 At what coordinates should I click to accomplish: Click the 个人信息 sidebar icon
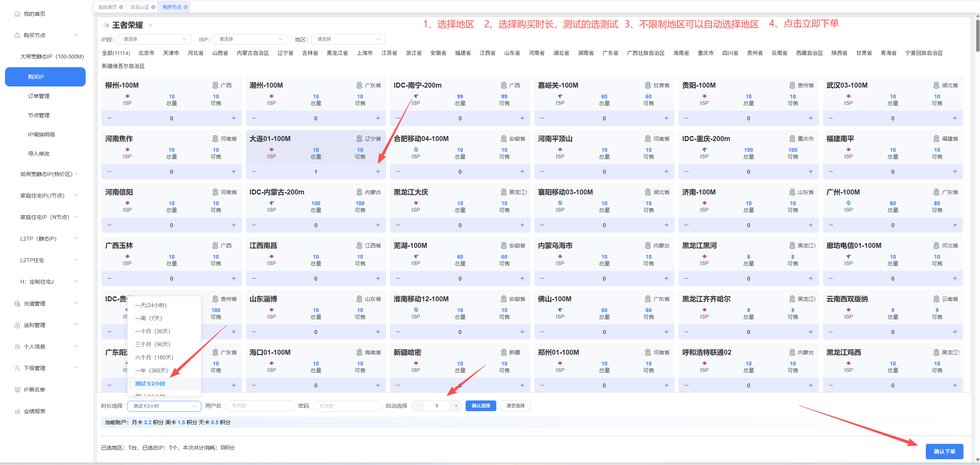coord(17,347)
